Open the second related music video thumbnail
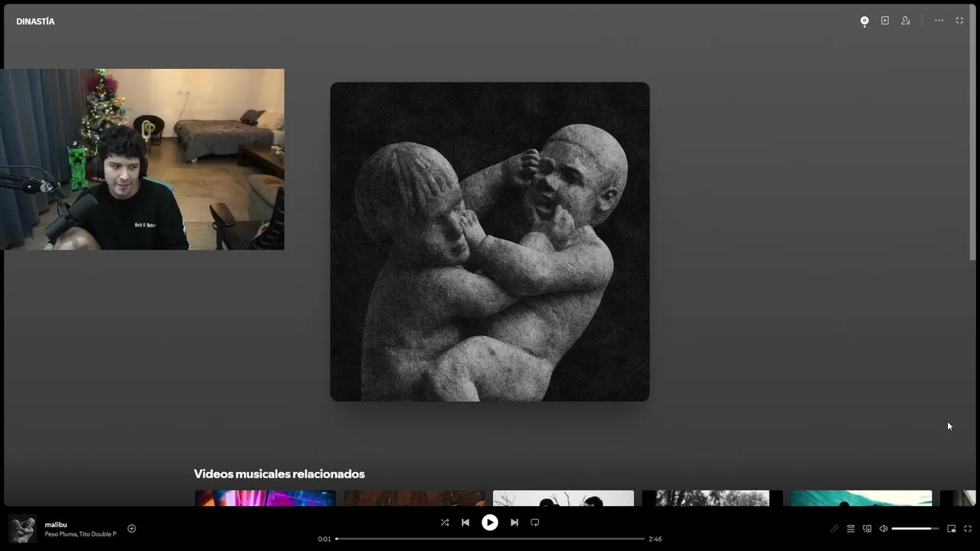This screenshot has height=551, width=980. (414, 498)
